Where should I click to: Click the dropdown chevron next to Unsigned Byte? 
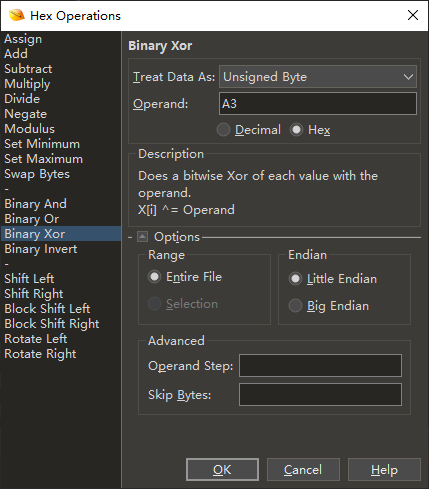point(408,77)
